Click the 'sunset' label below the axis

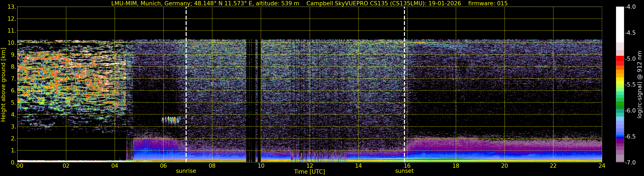[404, 171]
